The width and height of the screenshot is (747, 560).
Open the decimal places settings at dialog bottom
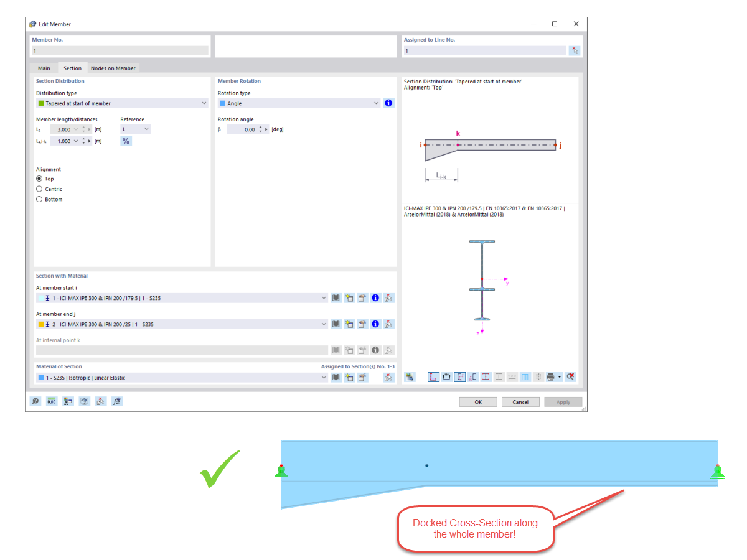click(51, 401)
